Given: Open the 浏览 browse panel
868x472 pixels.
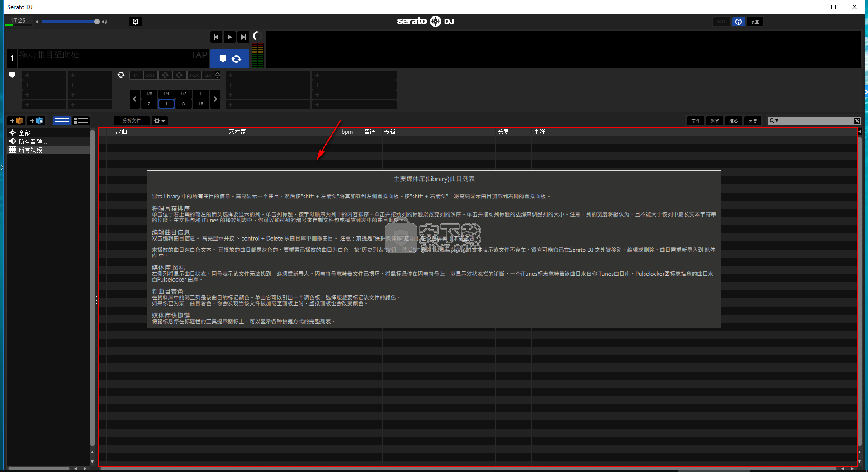Looking at the screenshot, I should coord(715,121).
